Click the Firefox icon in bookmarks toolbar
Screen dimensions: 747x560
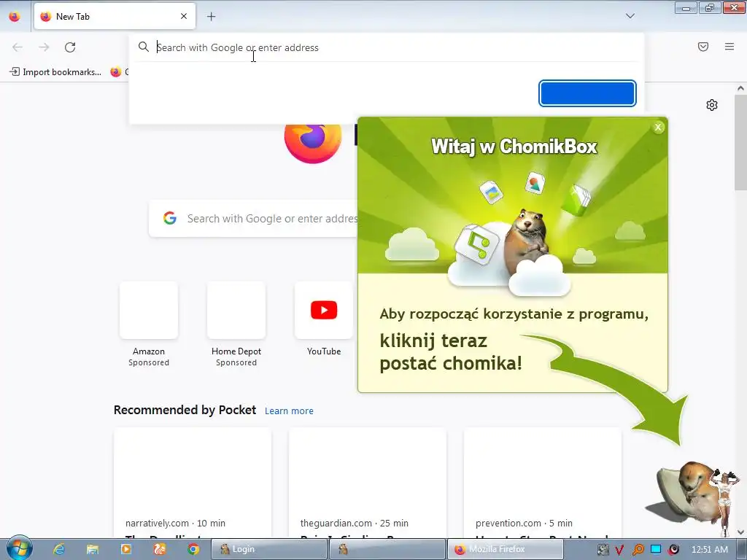coord(116,72)
